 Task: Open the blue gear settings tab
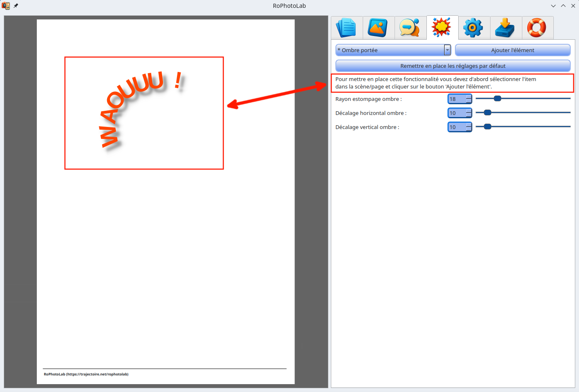coord(474,28)
